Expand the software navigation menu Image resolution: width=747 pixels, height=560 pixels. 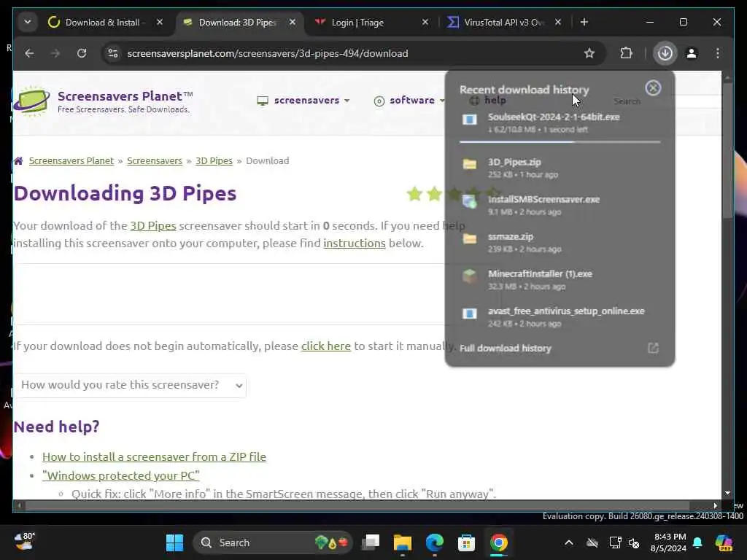click(409, 101)
